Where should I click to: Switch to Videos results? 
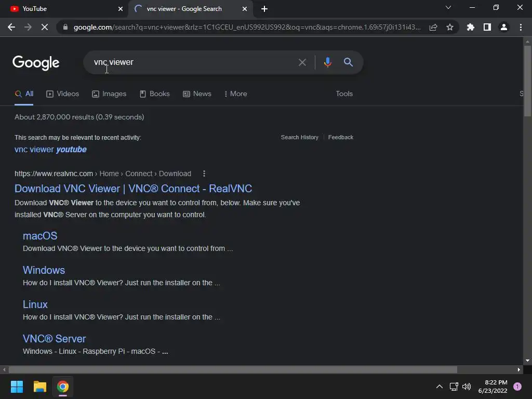pyautogui.click(x=63, y=94)
